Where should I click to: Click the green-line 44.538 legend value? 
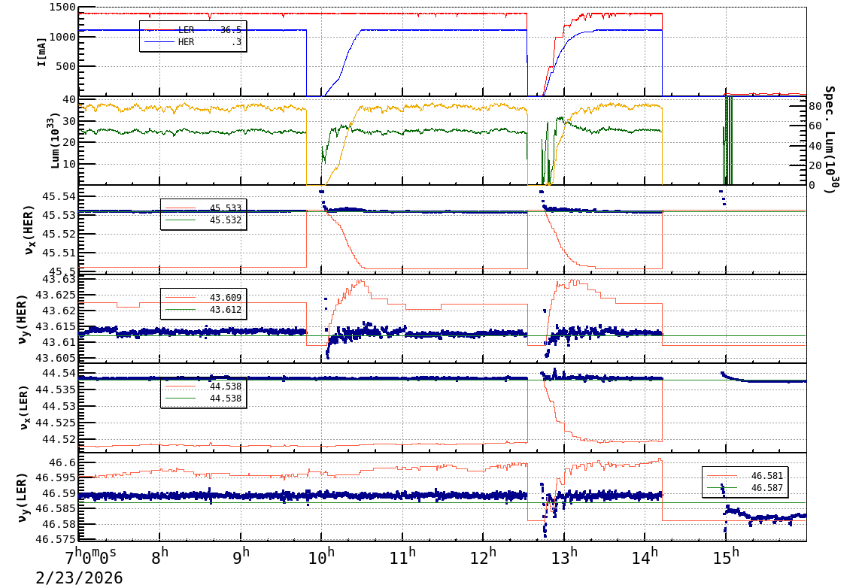(x=226, y=399)
